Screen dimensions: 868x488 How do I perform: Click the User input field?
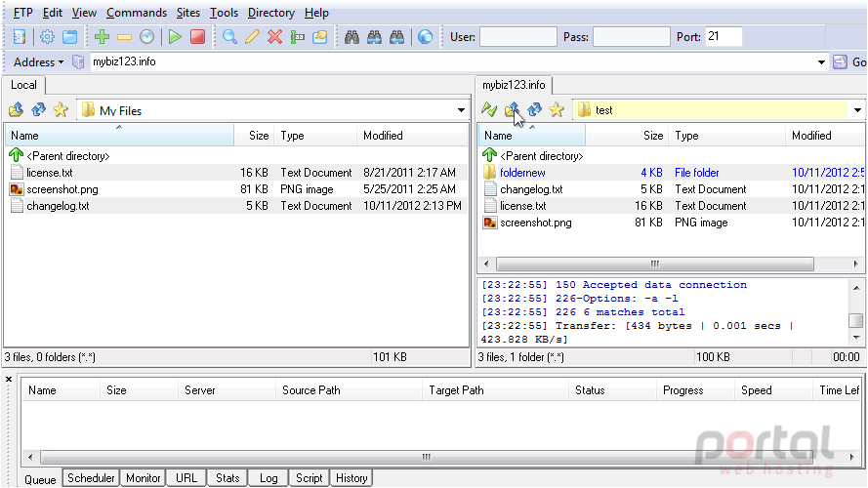click(518, 37)
